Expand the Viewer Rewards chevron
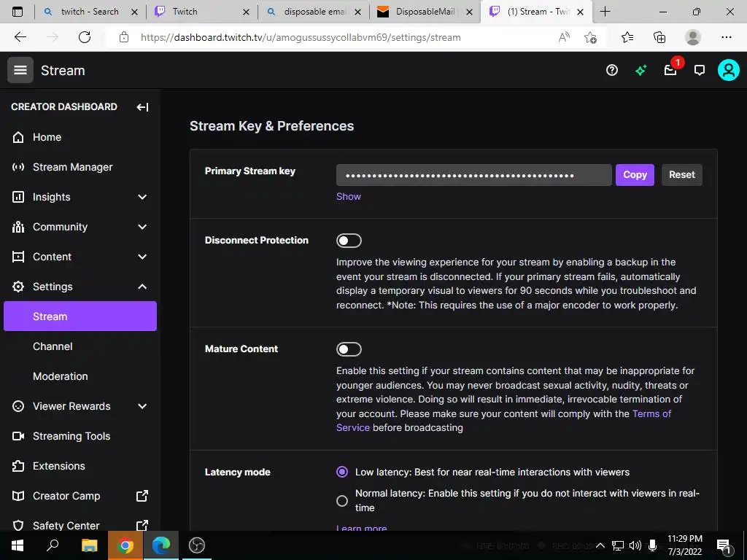 click(142, 406)
